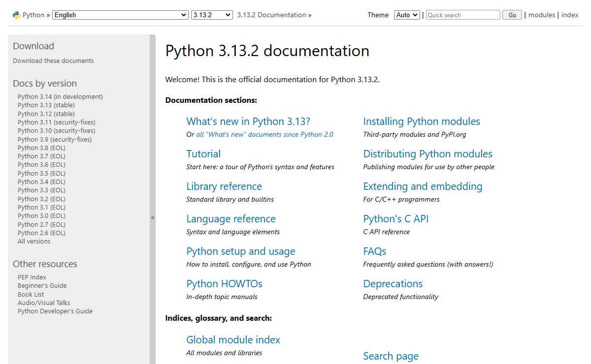Open Python 3.2 (EOL) docs
Image resolution: width=591 pixels, height=364 pixels.
point(41,199)
